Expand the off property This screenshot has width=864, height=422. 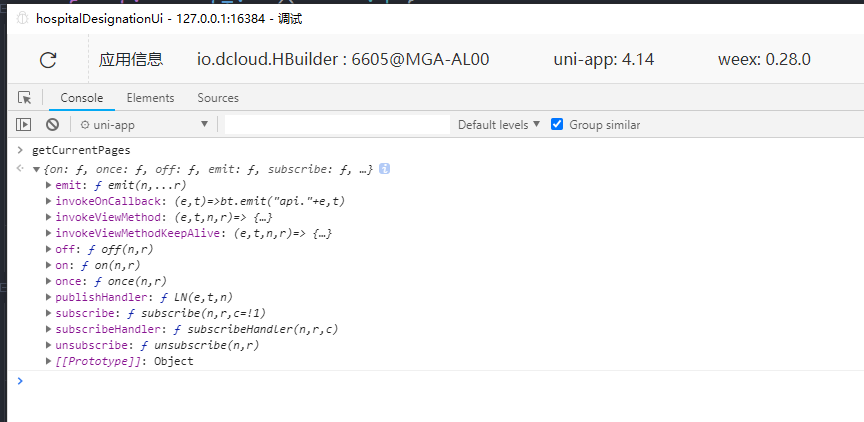[48, 249]
